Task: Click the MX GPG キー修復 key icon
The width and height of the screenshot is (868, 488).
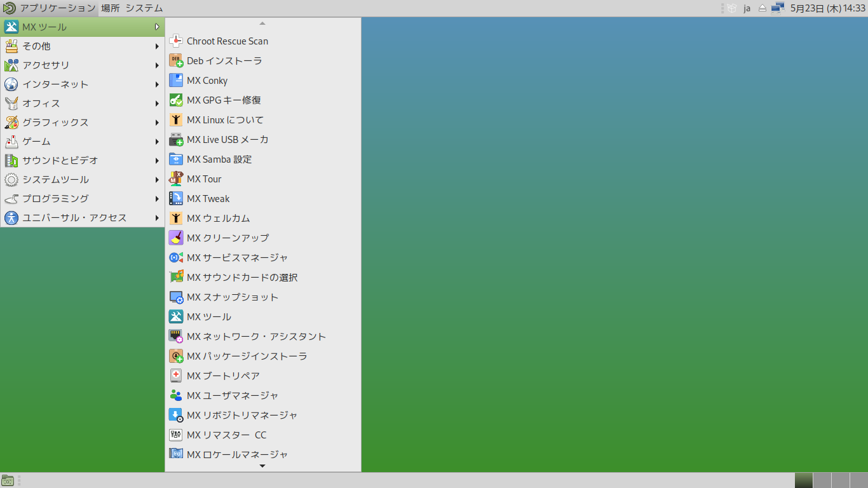Action: pyautogui.click(x=176, y=100)
